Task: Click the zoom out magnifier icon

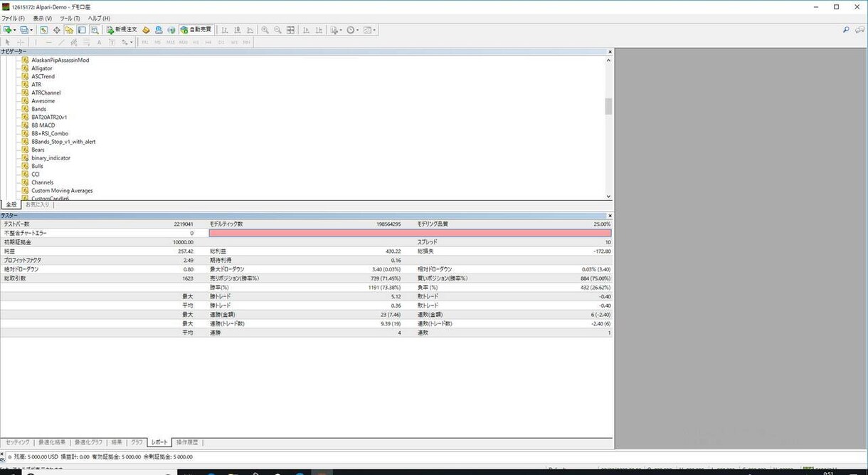Action: click(x=277, y=30)
